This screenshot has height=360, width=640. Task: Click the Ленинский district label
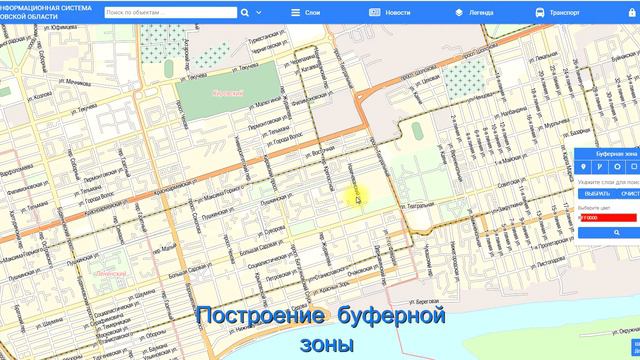pyautogui.click(x=111, y=273)
